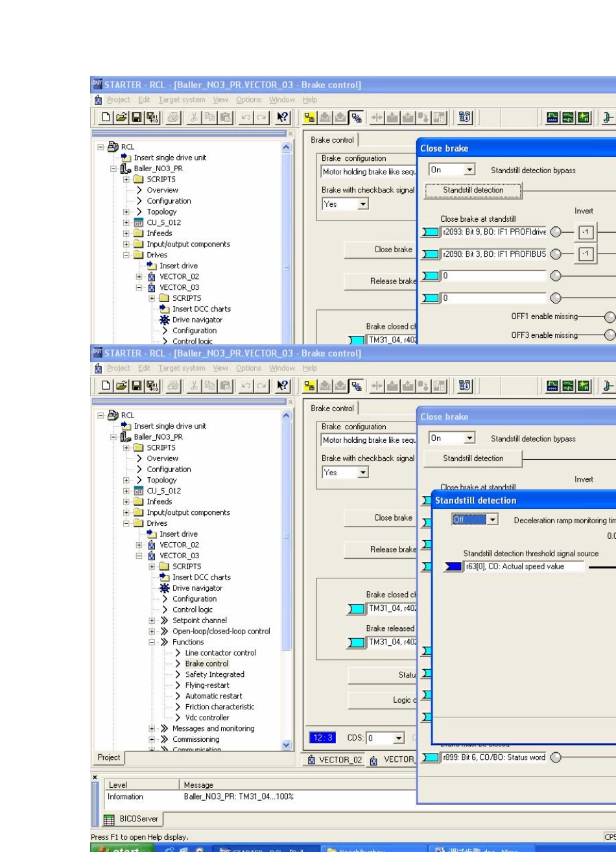Switch to the BICOServer tab
Image resolution: width=616 pixels, height=852 pixels.
[x=132, y=819]
